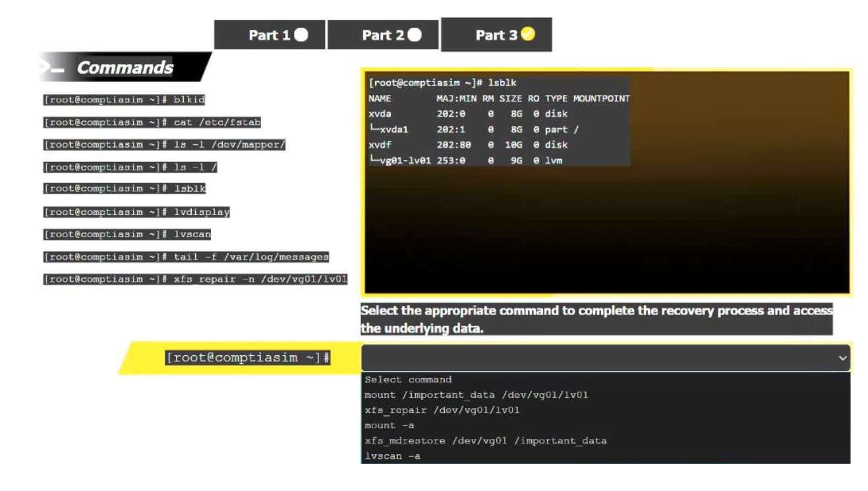Click the yellow checkmark icon on Part 3
The height and width of the screenshot is (491, 868).
(x=528, y=34)
